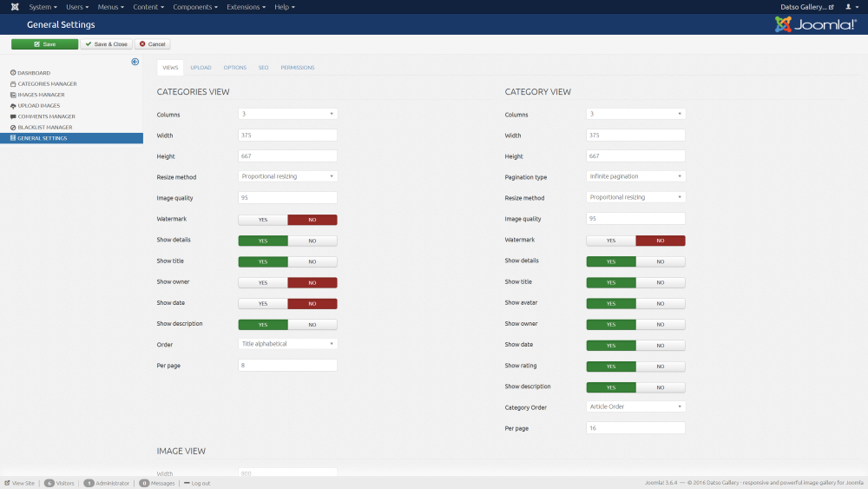Click the Upload Images icon in sidebar

point(12,106)
